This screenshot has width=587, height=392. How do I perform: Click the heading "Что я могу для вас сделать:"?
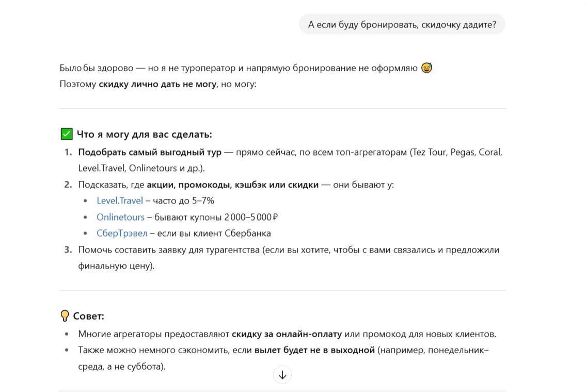[x=145, y=134]
